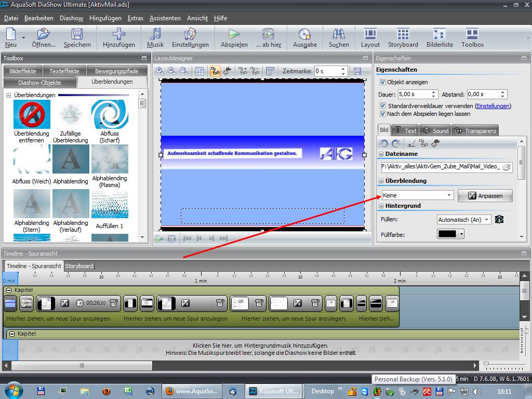Click the Anpassen button
The width and height of the screenshot is (532, 399).
[485, 196]
